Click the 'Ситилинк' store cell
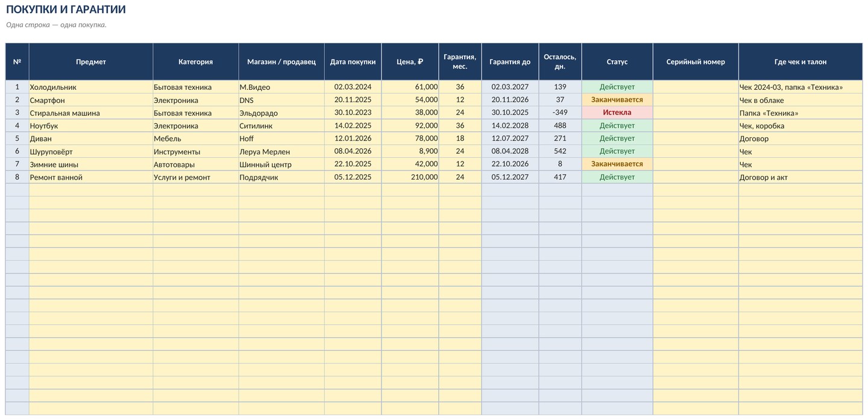Screen dimensions: 868x420 coord(281,125)
